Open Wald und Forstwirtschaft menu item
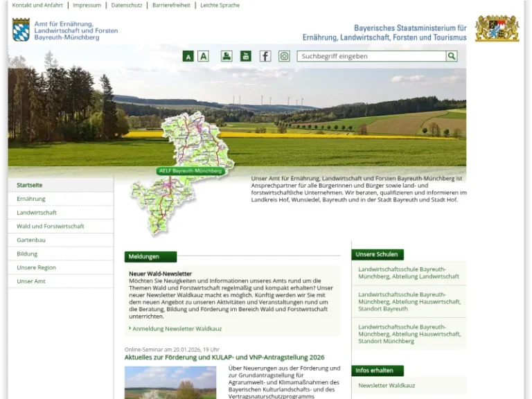The width and height of the screenshot is (532, 399). tap(61, 227)
